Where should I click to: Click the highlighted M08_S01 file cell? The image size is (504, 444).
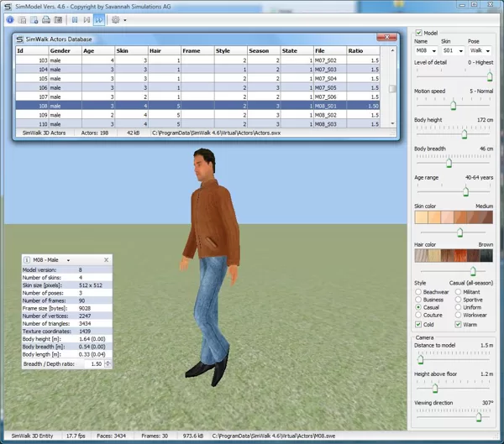point(330,106)
